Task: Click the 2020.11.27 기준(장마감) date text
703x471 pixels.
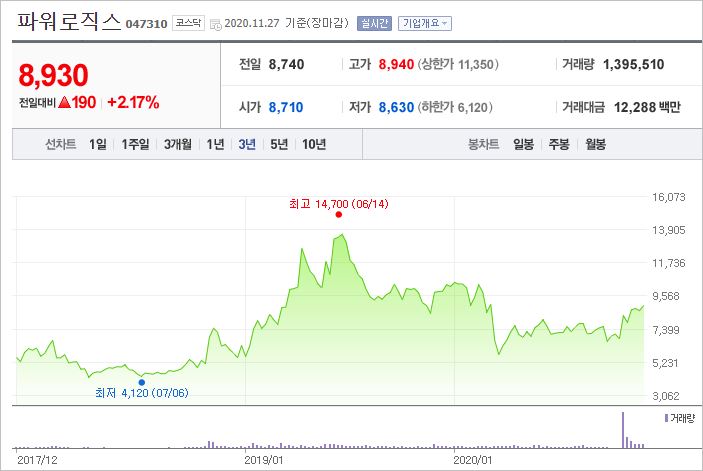Action: pyautogui.click(x=286, y=23)
